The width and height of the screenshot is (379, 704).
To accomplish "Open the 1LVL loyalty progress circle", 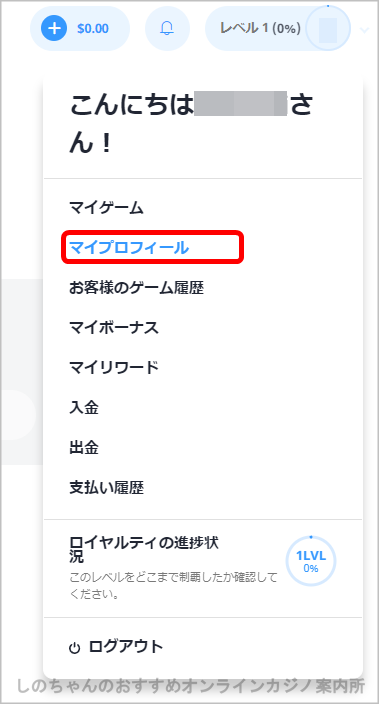I will tap(311, 560).
